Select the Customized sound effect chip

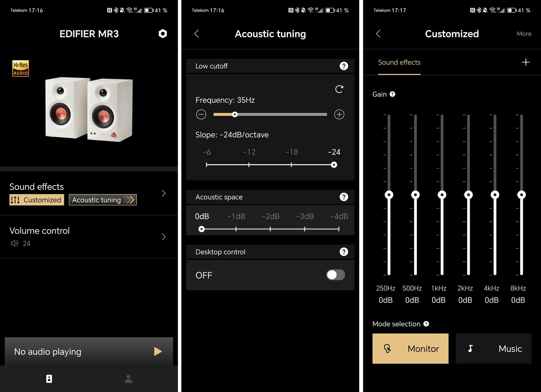click(x=37, y=200)
